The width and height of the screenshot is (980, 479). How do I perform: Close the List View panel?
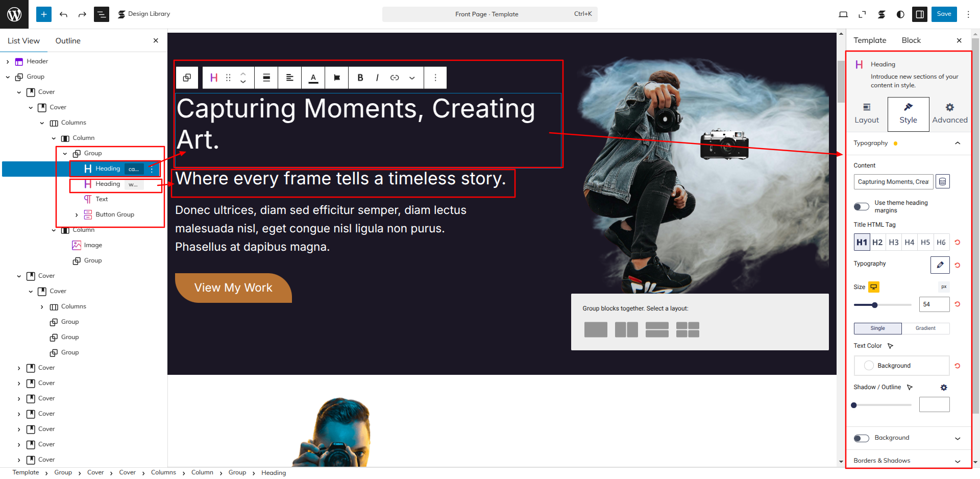(x=156, y=41)
